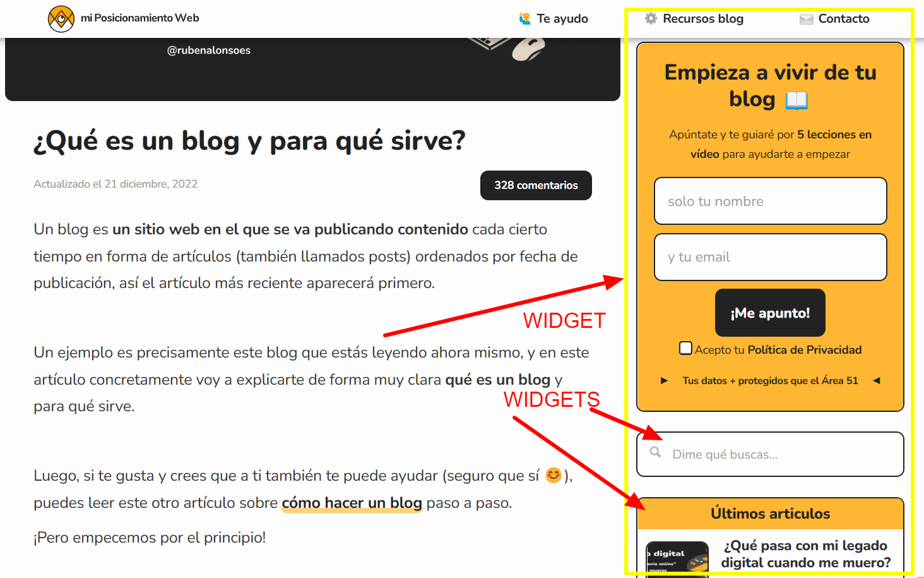Click the helper emoji next to Te ayudo

pos(524,18)
